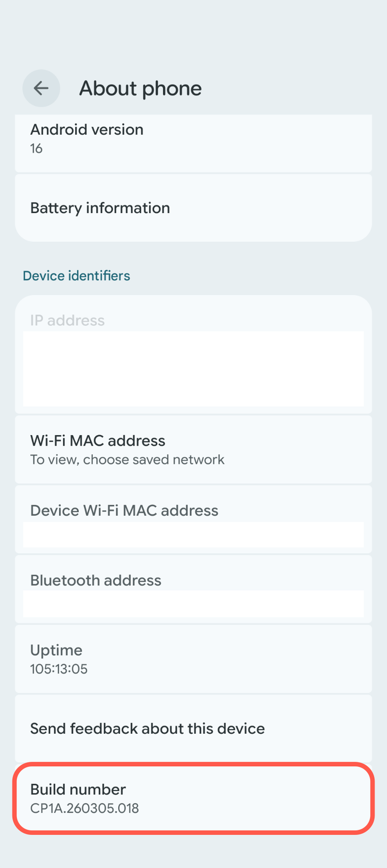Select the Wi-Fi MAC address item
Viewport: 387px width, 868px height.
click(x=193, y=450)
